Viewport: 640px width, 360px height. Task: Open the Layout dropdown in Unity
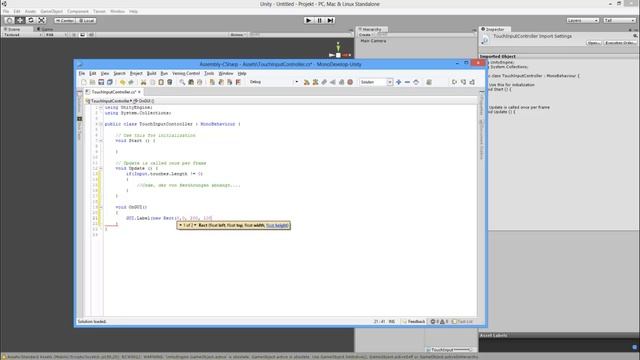620,20
